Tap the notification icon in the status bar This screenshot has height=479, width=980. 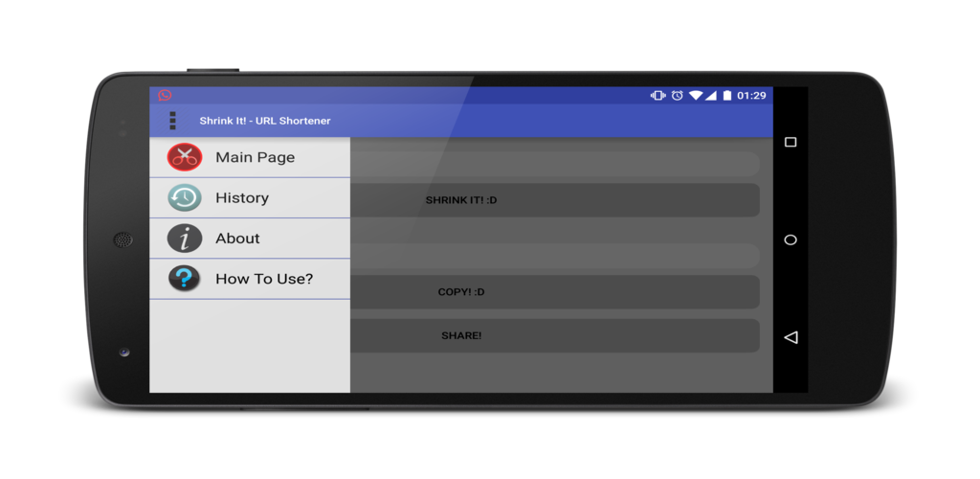coord(165,95)
